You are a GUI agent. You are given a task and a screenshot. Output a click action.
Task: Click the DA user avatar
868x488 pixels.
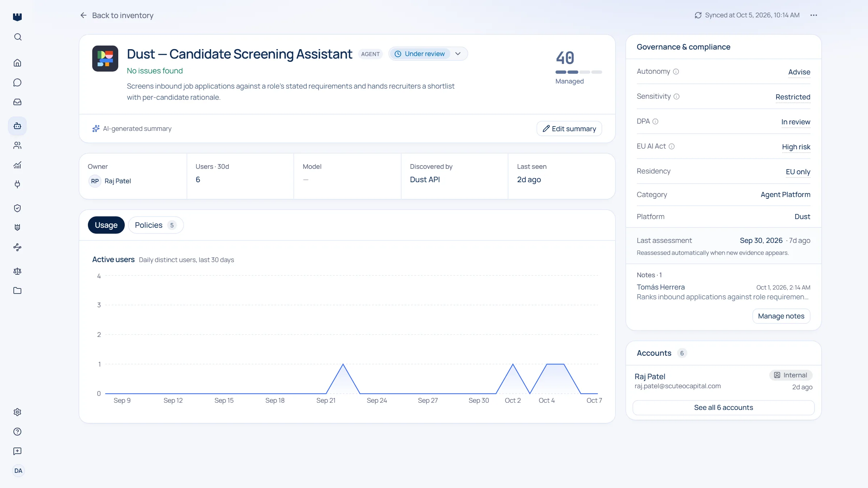click(18, 471)
